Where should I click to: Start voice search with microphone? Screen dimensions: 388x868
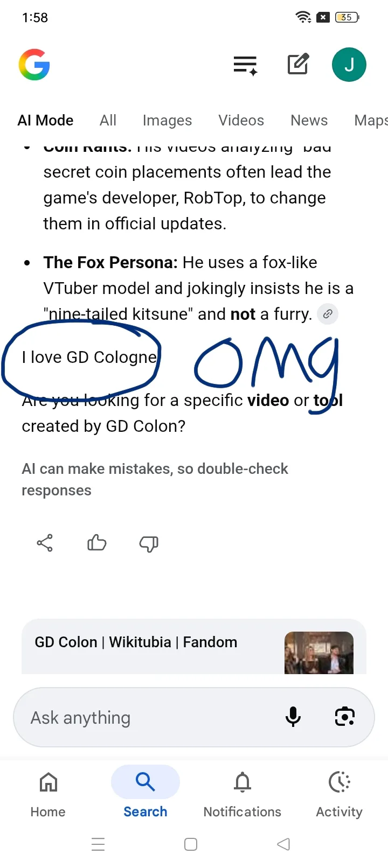[x=293, y=717]
